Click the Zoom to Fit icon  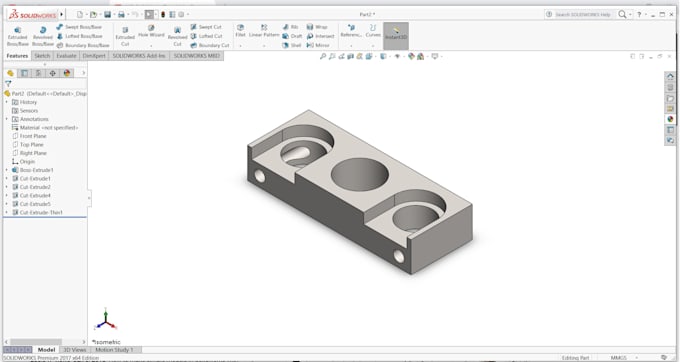point(323,56)
